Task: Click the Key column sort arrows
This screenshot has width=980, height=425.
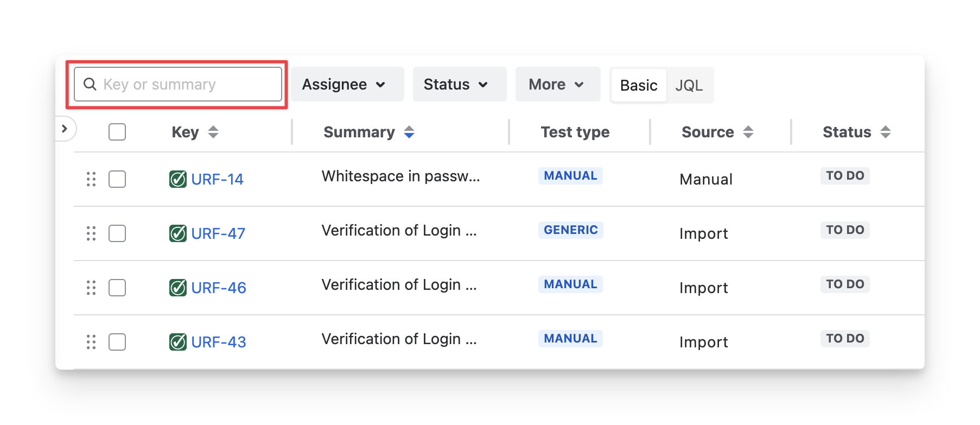Action: coord(213,132)
